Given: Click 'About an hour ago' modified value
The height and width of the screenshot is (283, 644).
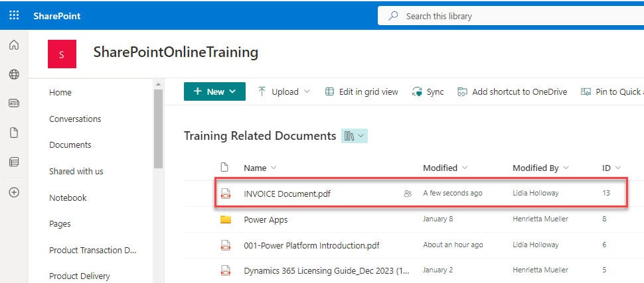Looking at the screenshot, I should pos(453,245).
